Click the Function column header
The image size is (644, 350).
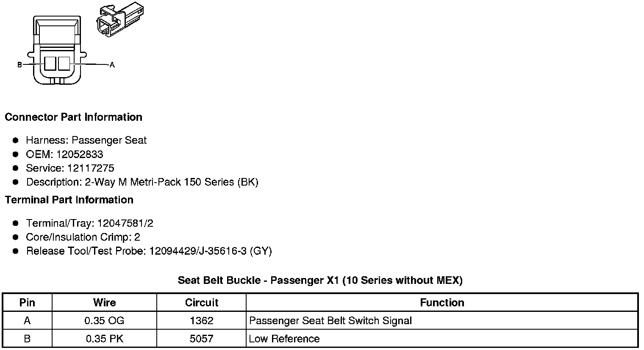tap(442, 303)
